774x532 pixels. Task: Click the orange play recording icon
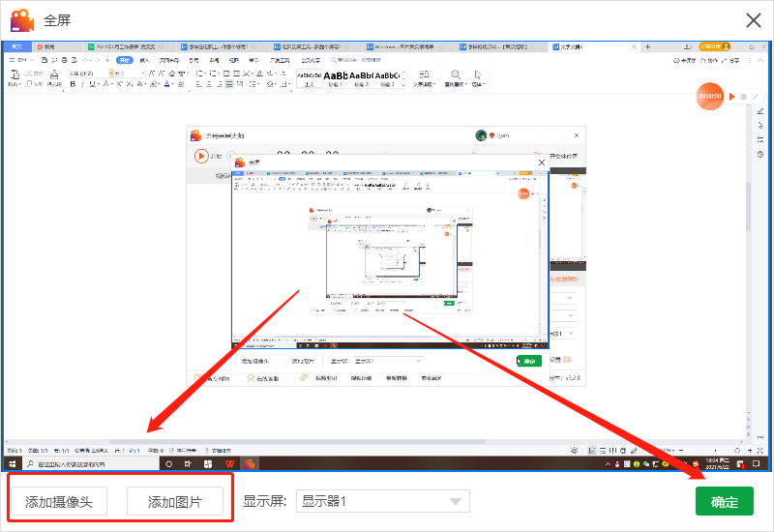click(732, 97)
